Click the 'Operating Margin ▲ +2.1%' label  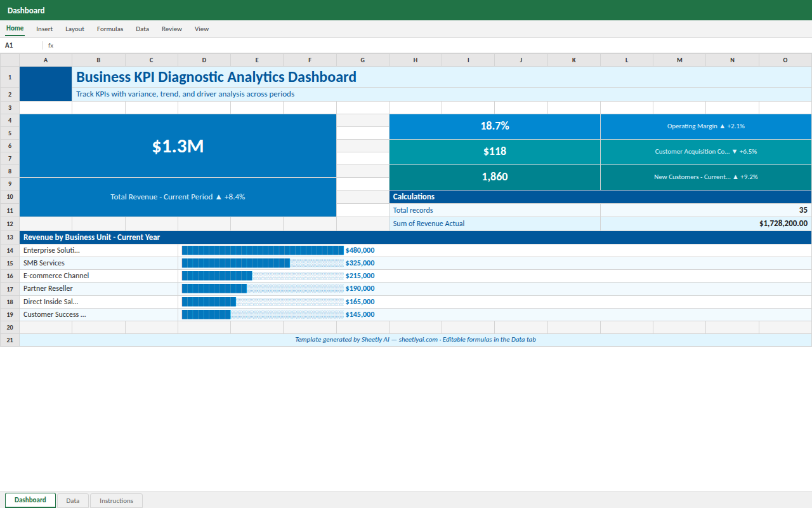pos(706,126)
